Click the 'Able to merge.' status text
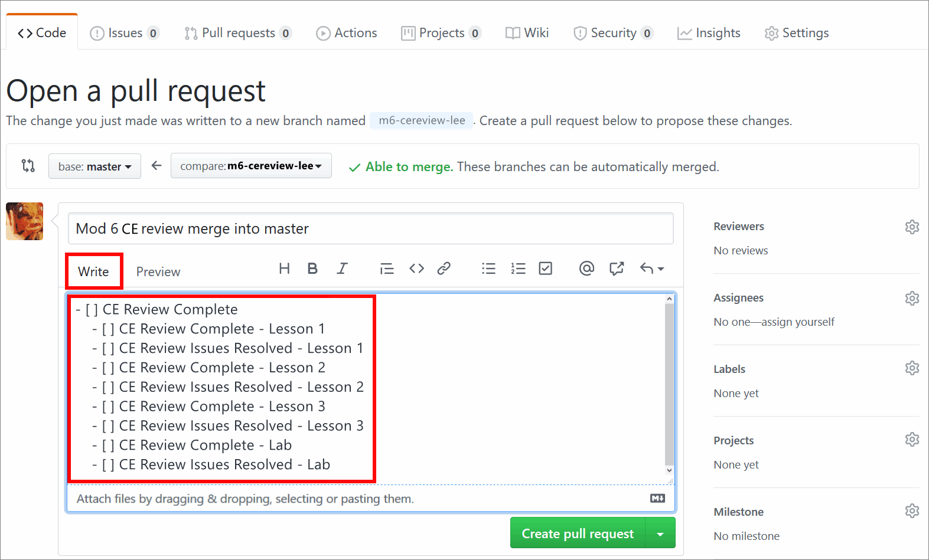The height and width of the screenshot is (560, 929). point(409,167)
